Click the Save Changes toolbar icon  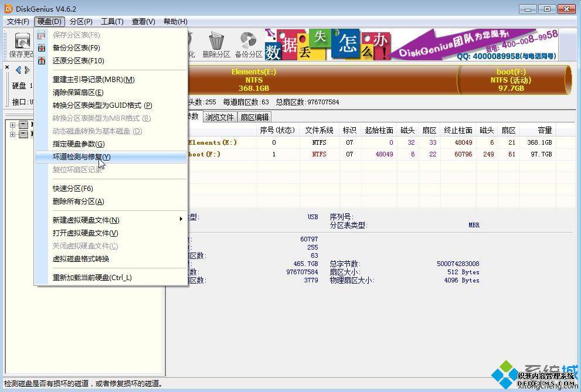point(22,45)
